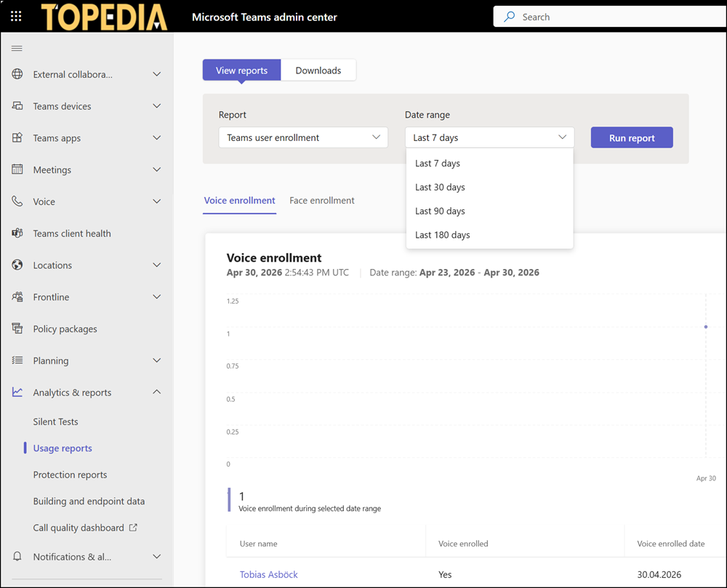Expand the Teams devices chevron
Image resolution: width=727 pixels, height=588 pixels.
click(x=157, y=105)
